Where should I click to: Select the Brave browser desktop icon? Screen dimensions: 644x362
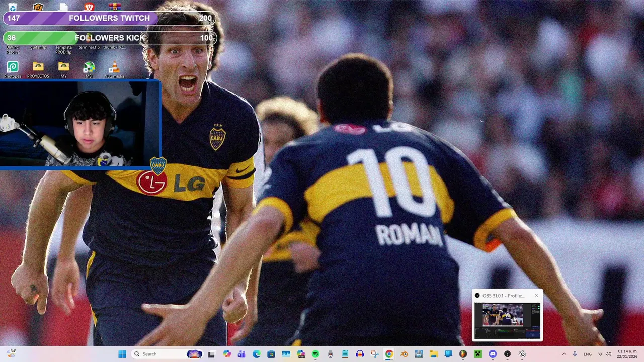point(89,7)
